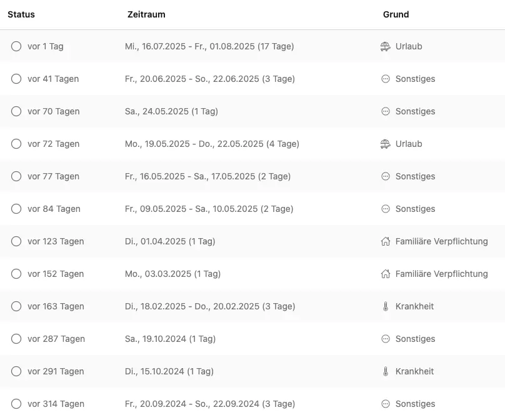The width and height of the screenshot is (505, 420).
Task: Open the entry 16.05.2025 - 17.05.2025
Action: click(x=252, y=176)
